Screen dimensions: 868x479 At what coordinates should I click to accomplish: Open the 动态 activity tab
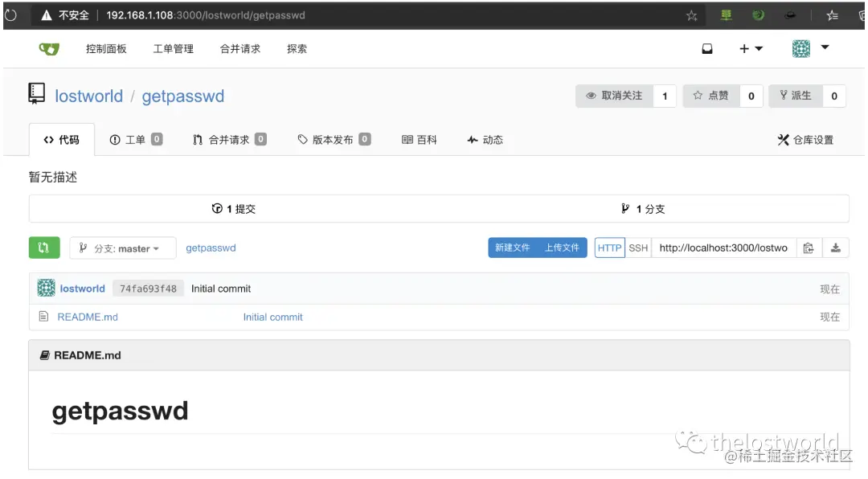pos(485,140)
